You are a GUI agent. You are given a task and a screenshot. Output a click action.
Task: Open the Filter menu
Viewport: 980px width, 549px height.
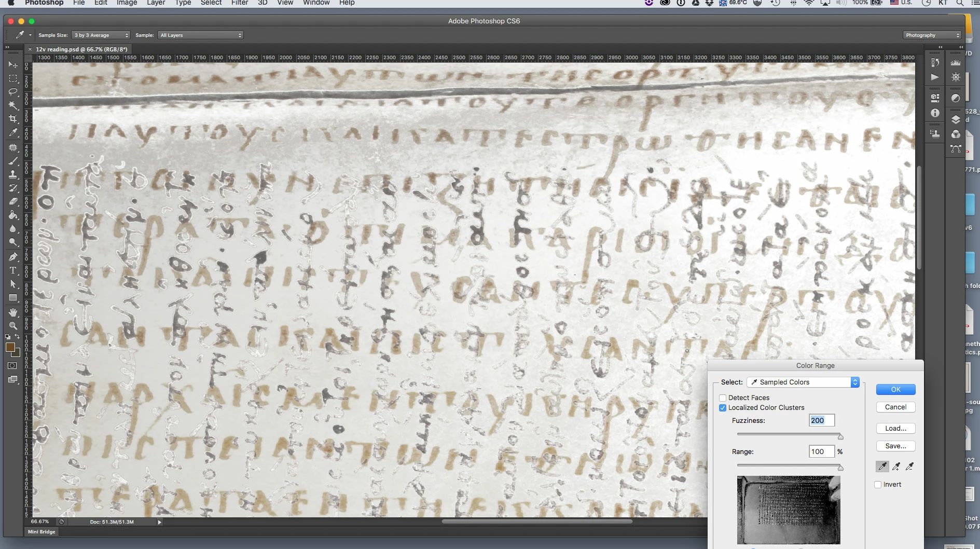tap(240, 3)
